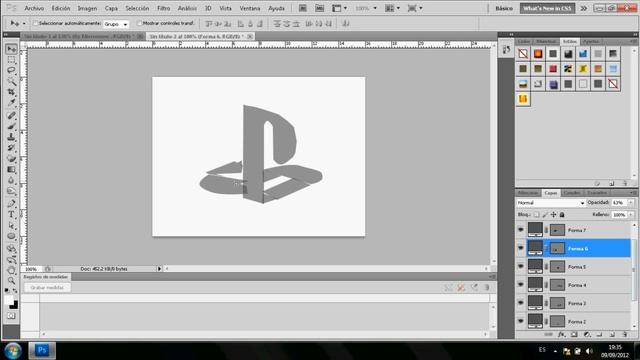The height and width of the screenshot is (360, 640).
Task: Toggle lock all for layer
Action: (x=562, y=215)
